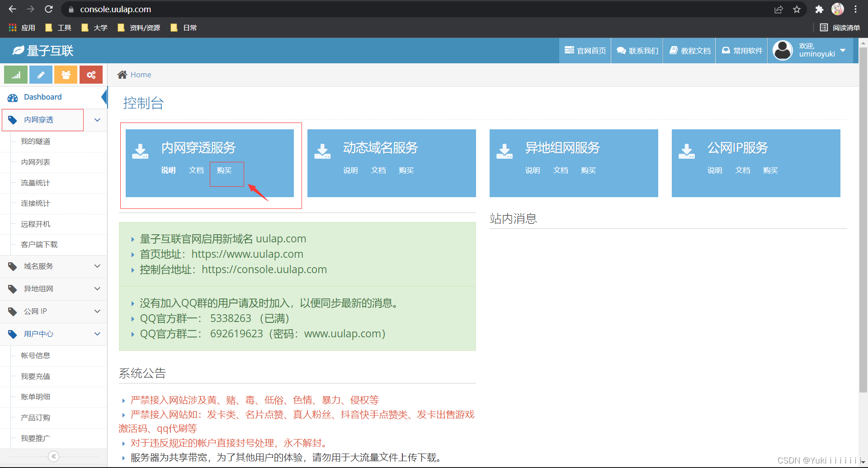
Task: Open 流量统计 in the sidebar
Action: click(35, 183)
